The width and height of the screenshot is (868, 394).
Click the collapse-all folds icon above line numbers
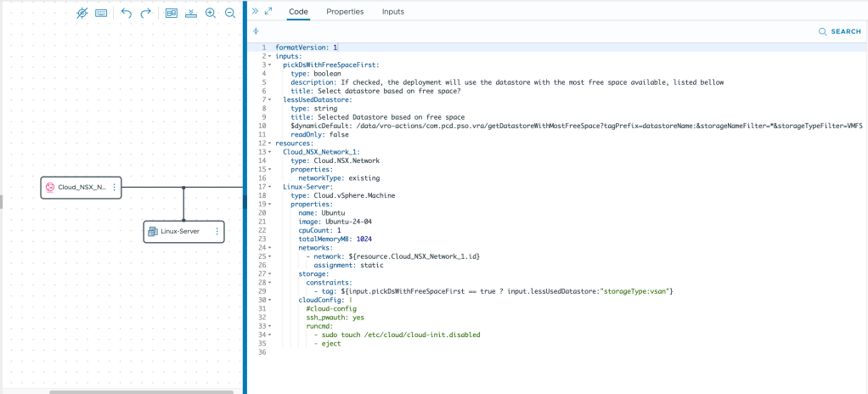[256, 31]
